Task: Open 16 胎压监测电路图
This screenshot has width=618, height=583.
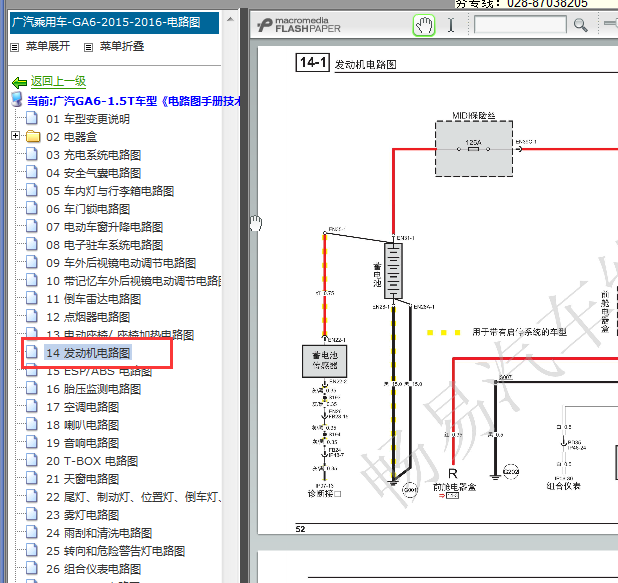Action: coord(93,389)
